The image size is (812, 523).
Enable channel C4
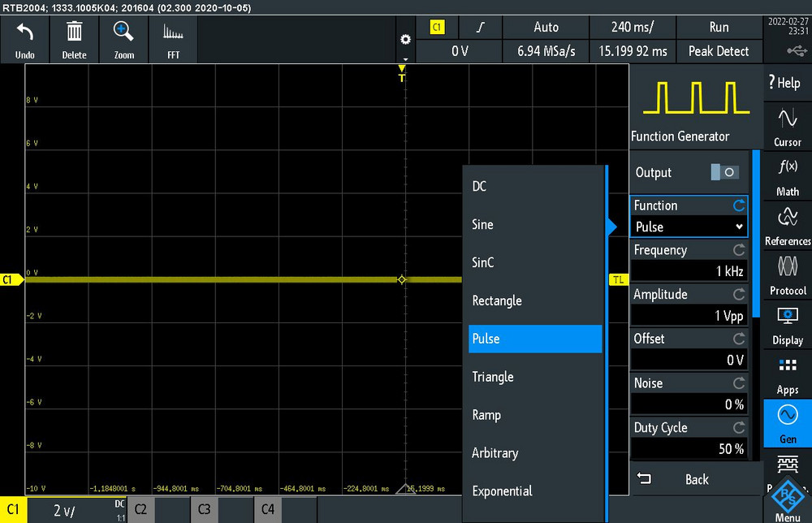coord(268,509)
